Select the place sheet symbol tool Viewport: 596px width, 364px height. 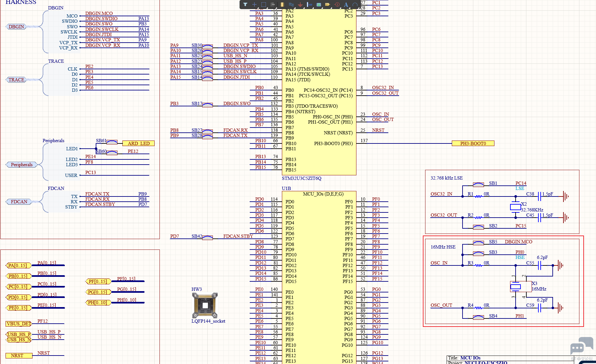(319, 5)
